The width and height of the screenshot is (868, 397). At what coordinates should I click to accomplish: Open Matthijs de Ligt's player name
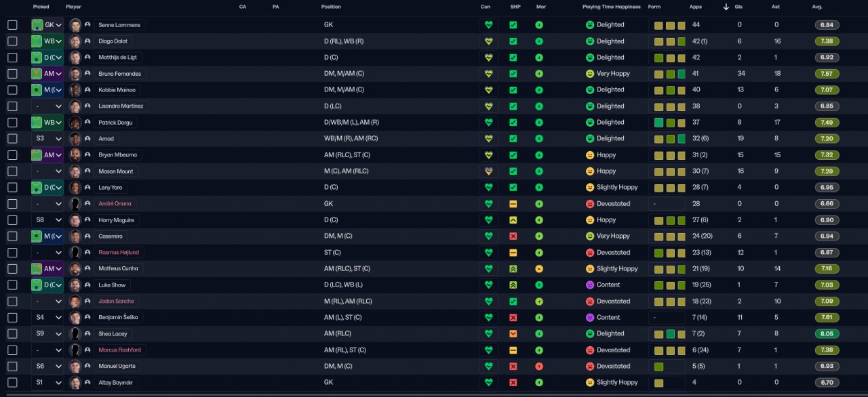coord(117,58)
